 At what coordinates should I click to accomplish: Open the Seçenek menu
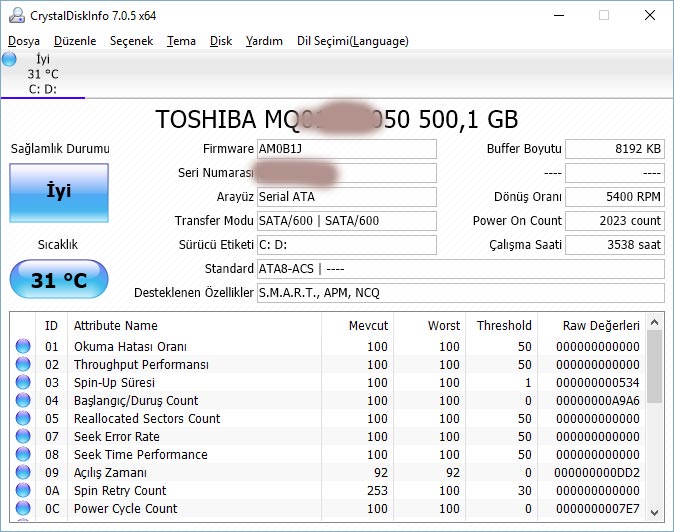[x=132, y=41]
